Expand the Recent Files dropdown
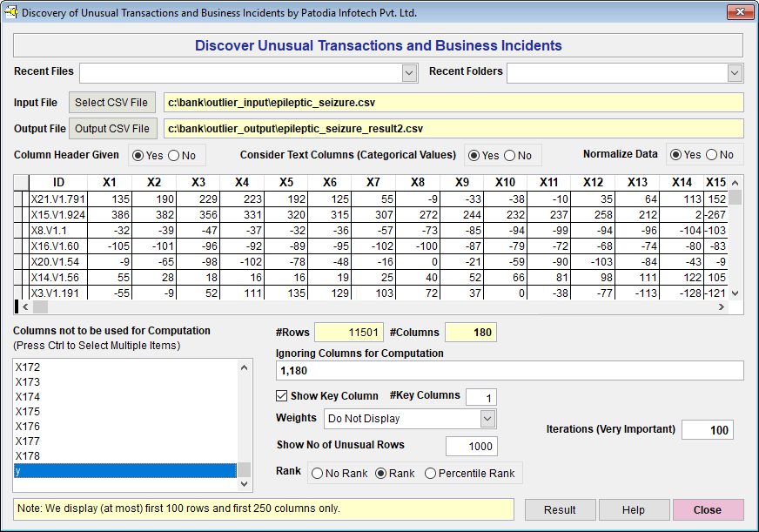 pyautogui.click(x=409, y=73)
